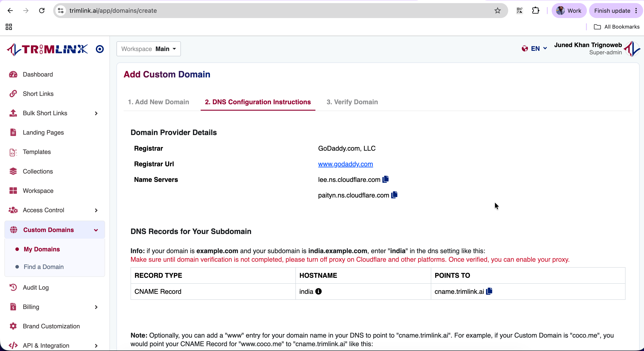Image resolution: width=644 pixels, height=351 pixels.
Task: Click the Add Custom Domain heading
Action: [x=167, y=74]
